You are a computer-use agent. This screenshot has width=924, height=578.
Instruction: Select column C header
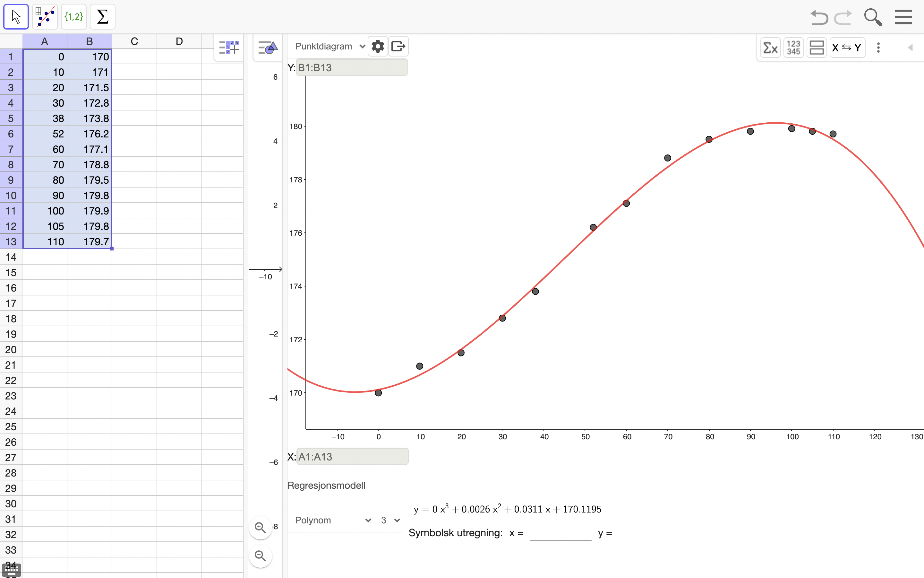(x=134, y=41)
